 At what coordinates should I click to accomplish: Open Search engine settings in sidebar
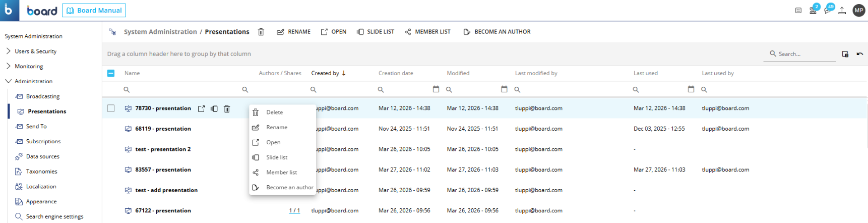point(55,216)
